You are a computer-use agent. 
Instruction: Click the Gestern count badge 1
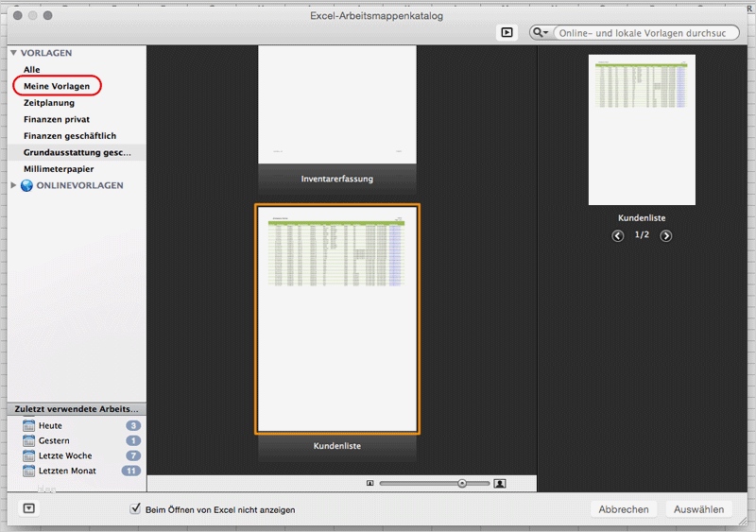133,440
